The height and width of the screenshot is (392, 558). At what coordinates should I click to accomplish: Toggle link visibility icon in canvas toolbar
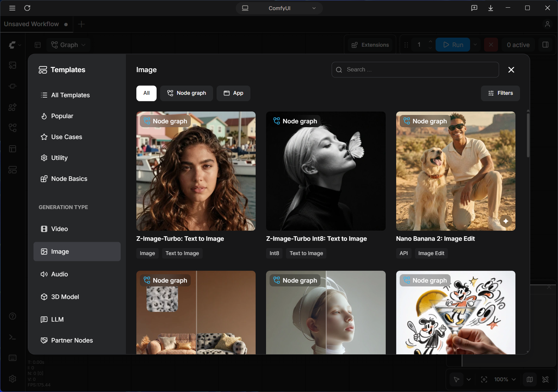coord(545,379)
